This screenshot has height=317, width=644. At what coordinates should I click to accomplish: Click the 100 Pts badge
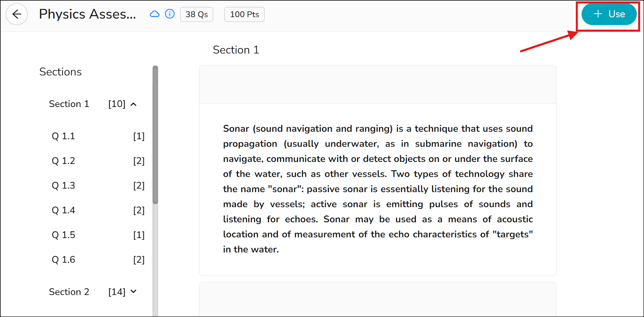coord(244,15)
